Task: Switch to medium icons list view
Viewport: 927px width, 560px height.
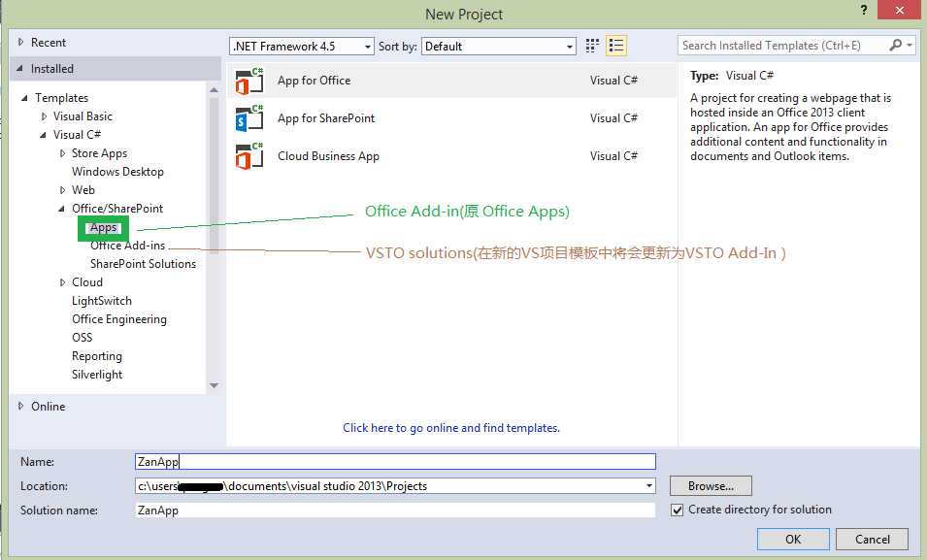Action: point(616,46)
